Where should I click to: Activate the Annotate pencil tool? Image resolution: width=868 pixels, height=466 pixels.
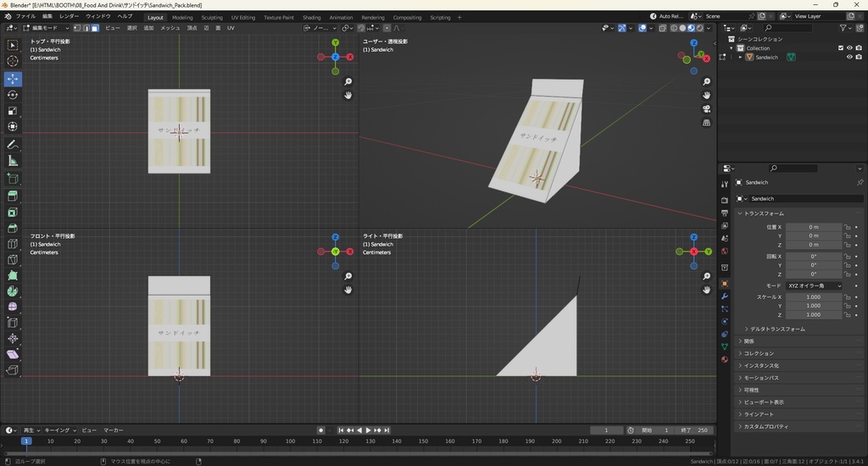tap(13, 144)
